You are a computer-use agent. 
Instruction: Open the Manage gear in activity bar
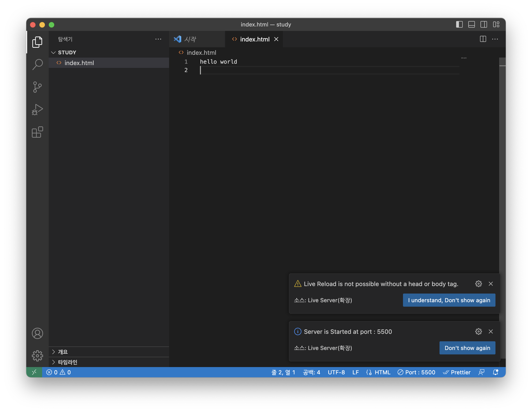(37, 356)
